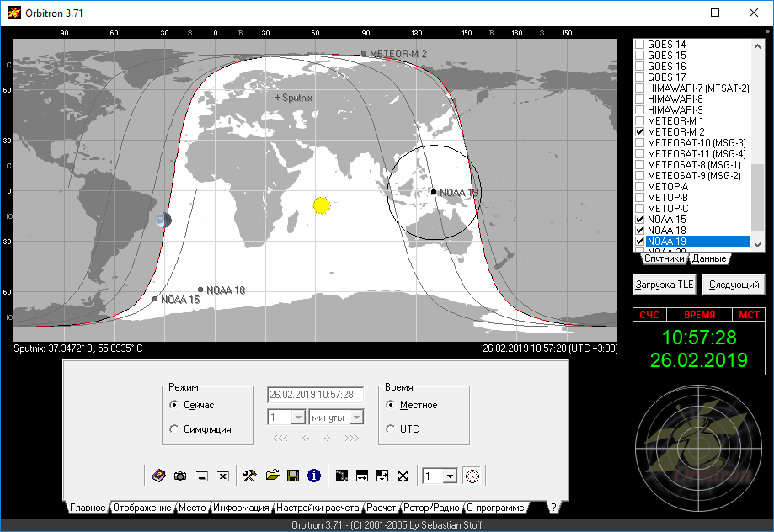Expand the минуты time unit dropdown
The image size is (774, 532).
[356, 418]
